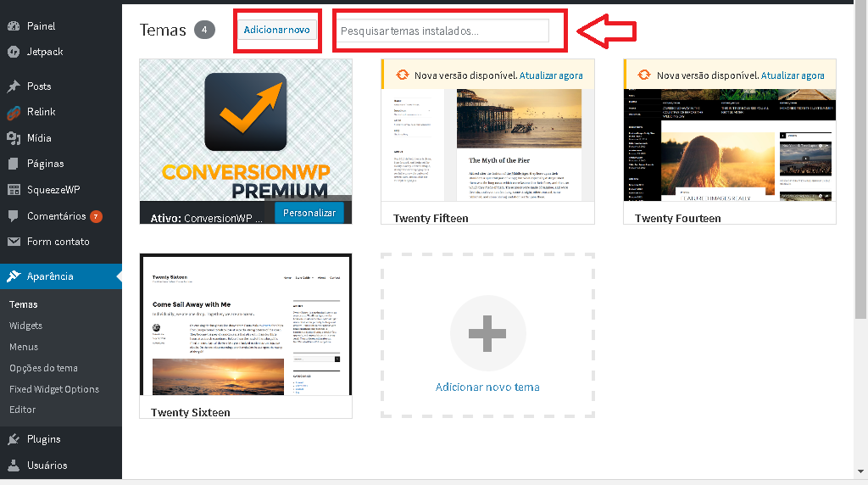Open Jetpack via its sidebar icon
Image resolution: width=868 pixels, height=485 pixels.
pyautogui.click(x=14, y=52)
